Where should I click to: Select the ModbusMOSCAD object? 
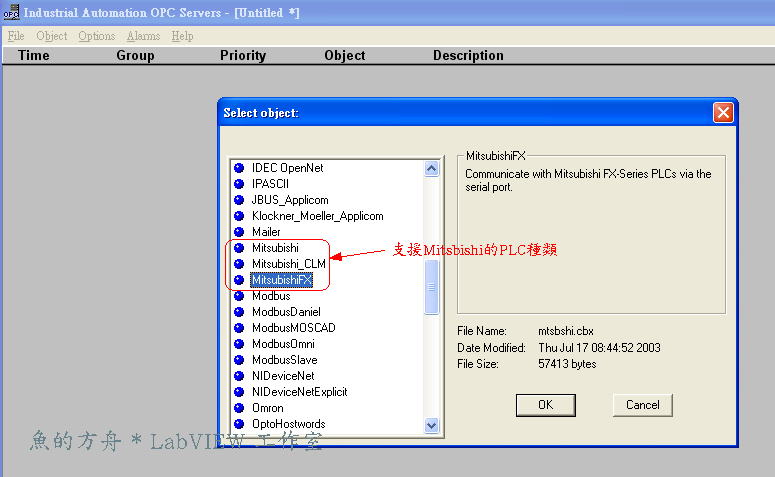(294, 328)
